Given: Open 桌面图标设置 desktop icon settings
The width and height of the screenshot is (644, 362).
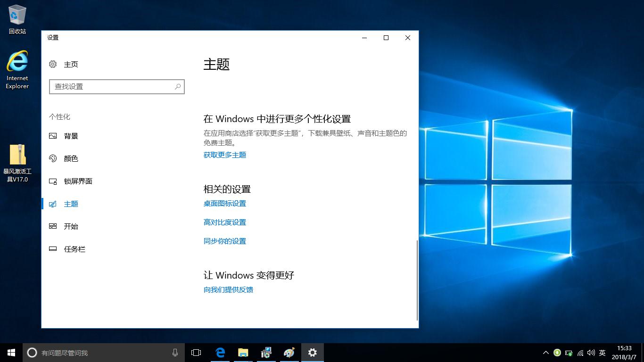Looking at the screenshot, I should pyautogui.click(x=224, y=203).
